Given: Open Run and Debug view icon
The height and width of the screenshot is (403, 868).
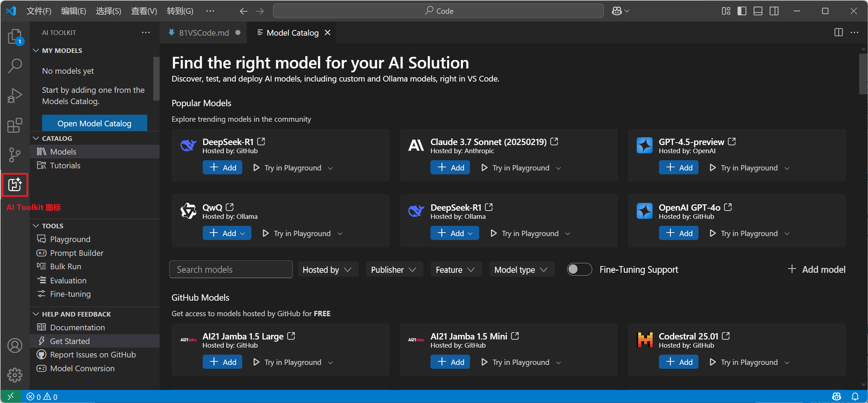Looking at the screenshot, I should pyautogui.click(x=15, y=95).
